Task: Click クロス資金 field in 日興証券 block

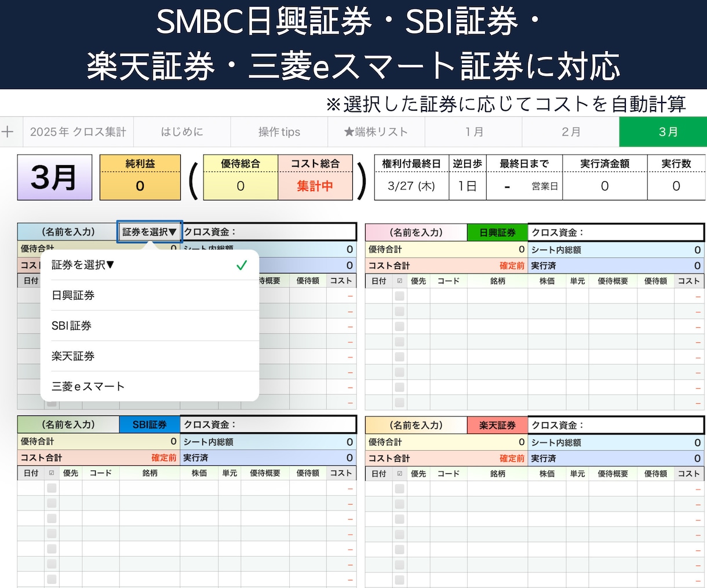Action: click(x=615, y=232)
